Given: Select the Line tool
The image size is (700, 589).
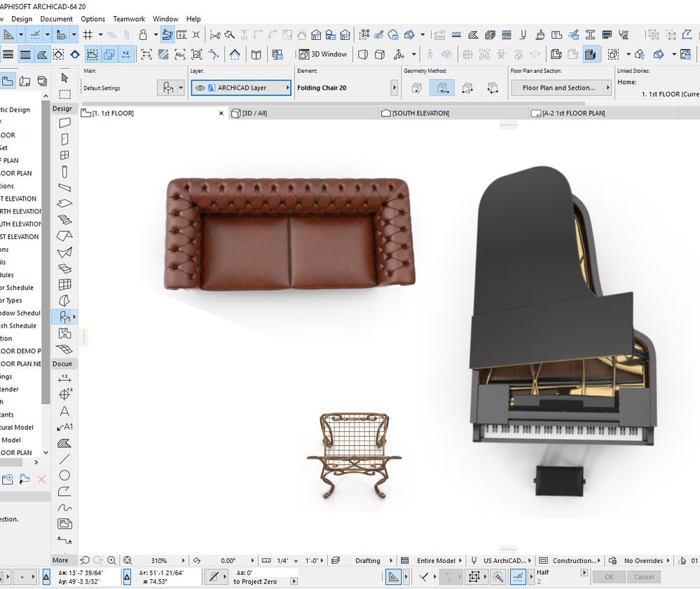Looking at the screenshot, I should [64, 459].
